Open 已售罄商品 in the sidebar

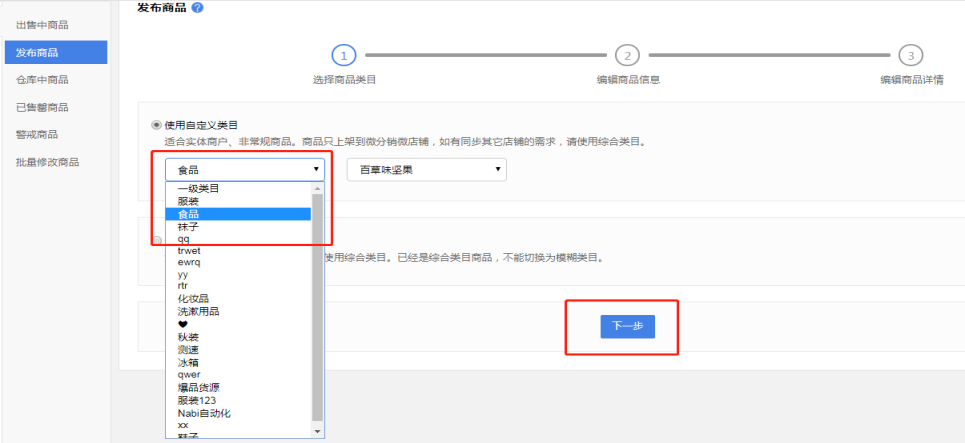point(42,107)
